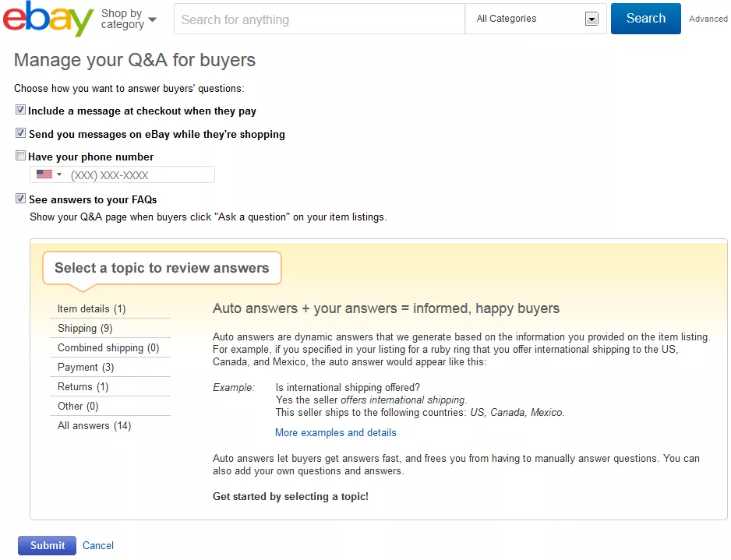This screenshot has height=560, width=731.
Task: Open the US flag country code selector
Action: (48, 174)
